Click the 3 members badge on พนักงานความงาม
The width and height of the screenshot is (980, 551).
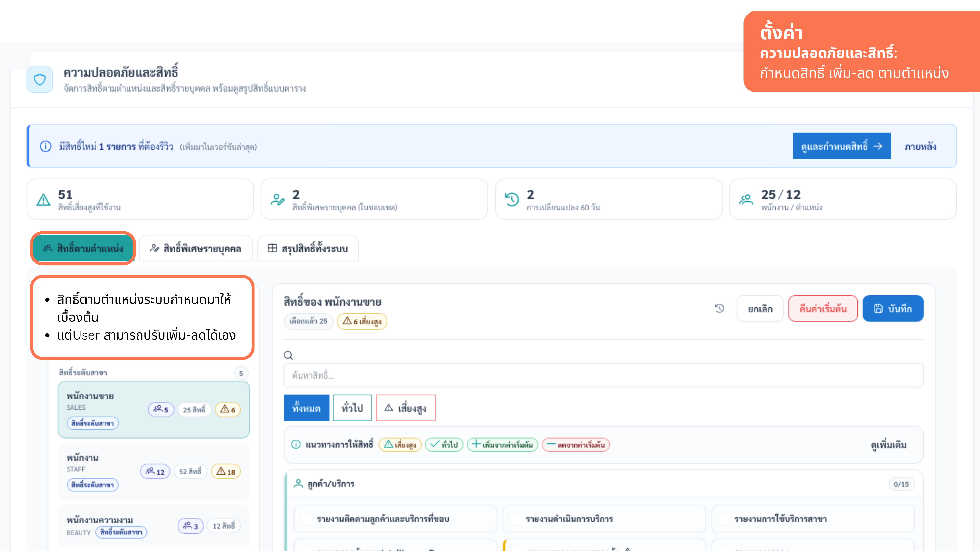click(190, 526)
